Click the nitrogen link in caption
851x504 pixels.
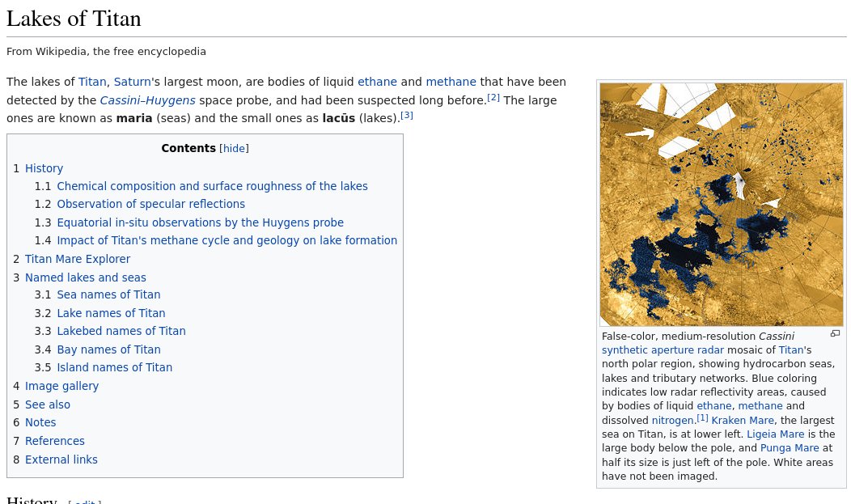point(672,420)
